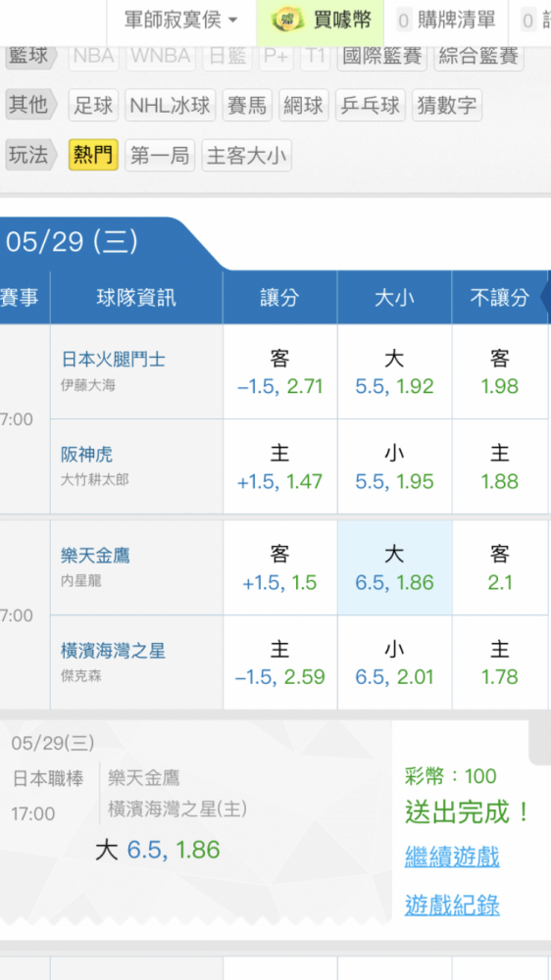Pick 主 -1.5, 2.59 handicap odds
Image resolution: width=551 pixels, height=980 pixels.
pos(279,662)
